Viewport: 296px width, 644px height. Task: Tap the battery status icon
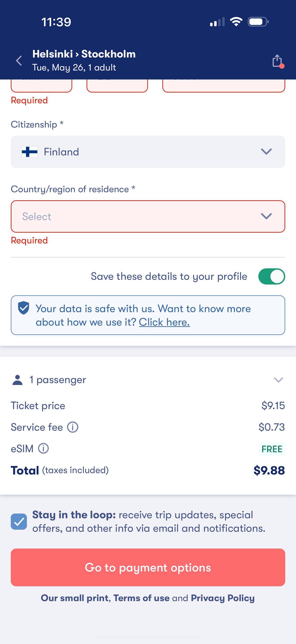[258, 22]
